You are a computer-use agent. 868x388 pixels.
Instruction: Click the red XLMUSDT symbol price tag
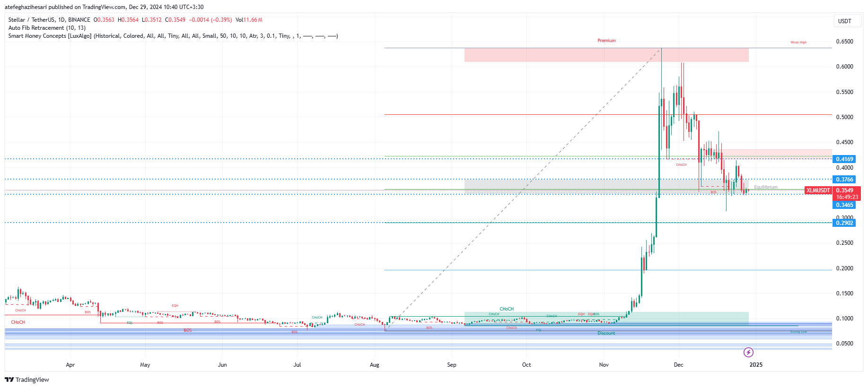(x=818, y=190)
